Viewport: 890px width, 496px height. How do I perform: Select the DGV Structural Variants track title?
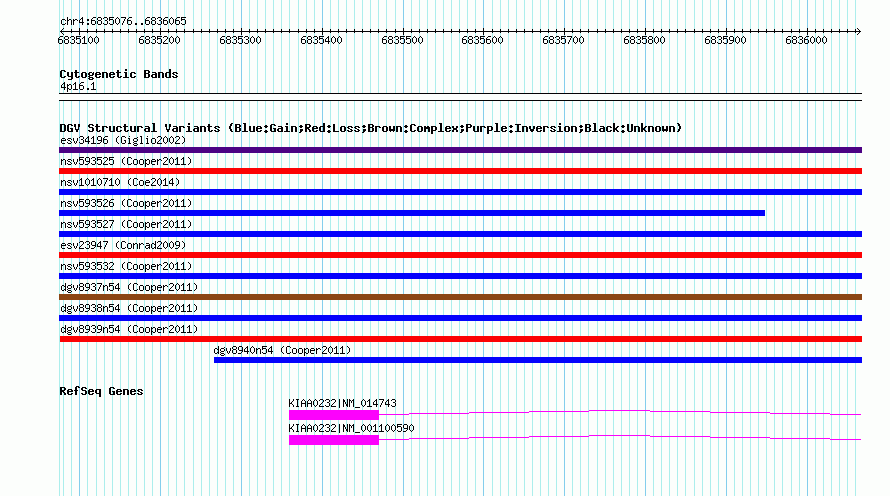coord(371,128)
